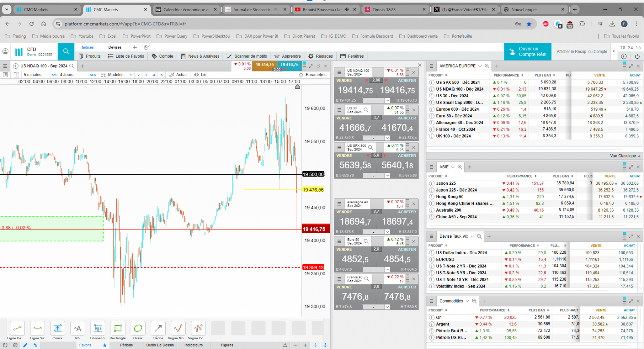644x349 pixels.
Task: Open options icon for US SPX 500 row
Action: 432,82
